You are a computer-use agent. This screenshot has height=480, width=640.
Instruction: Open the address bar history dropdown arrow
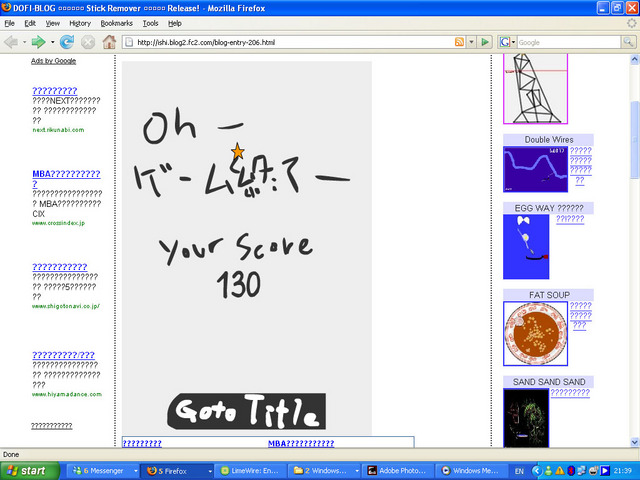point(471,42)
